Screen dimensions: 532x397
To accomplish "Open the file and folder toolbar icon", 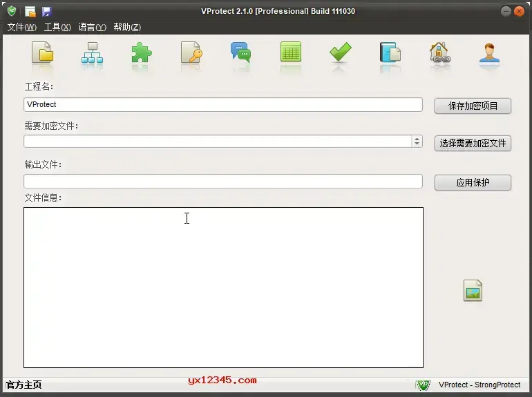I will click(x=42, y=52).
